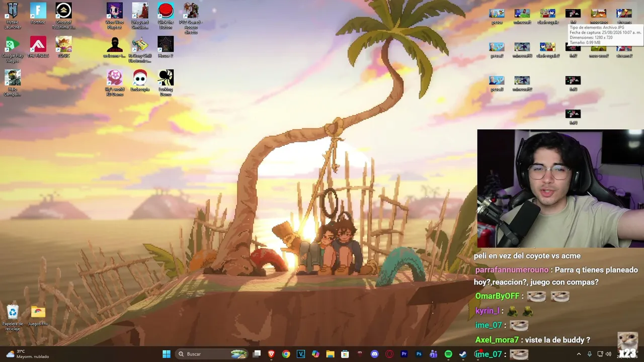The width and height of the screenshot is (644, 362).
Task: Select the PVZ Scared shortcut icon
Action: click(191, 18)
